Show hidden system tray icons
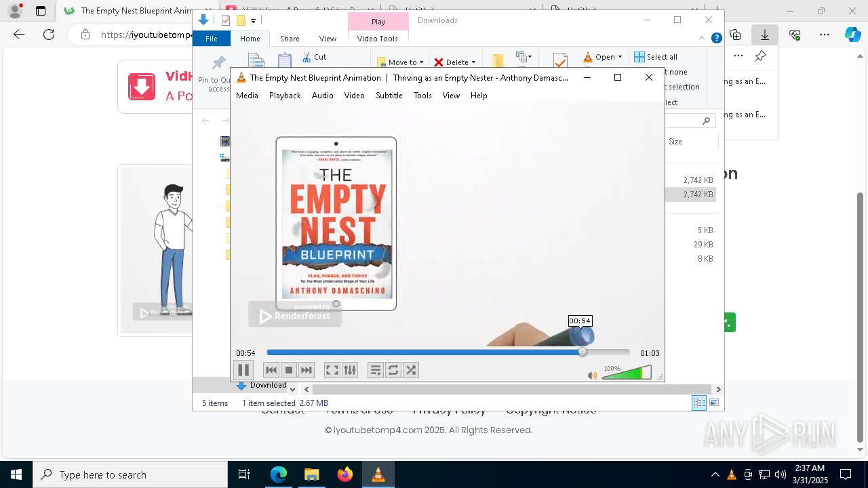The image size is (868, 488). (715, 474)
